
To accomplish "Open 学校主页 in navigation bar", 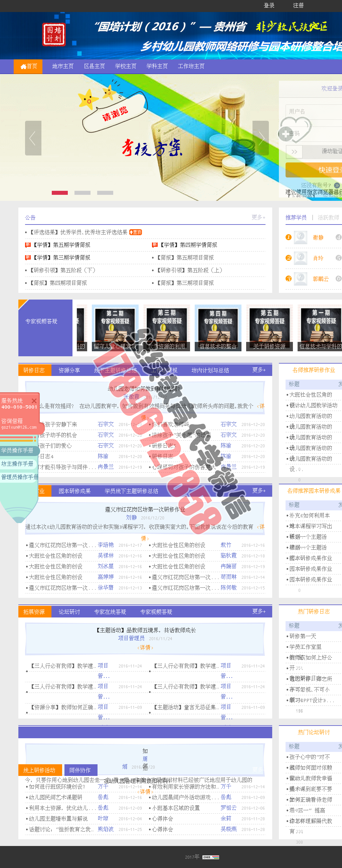I will point(126,66).
